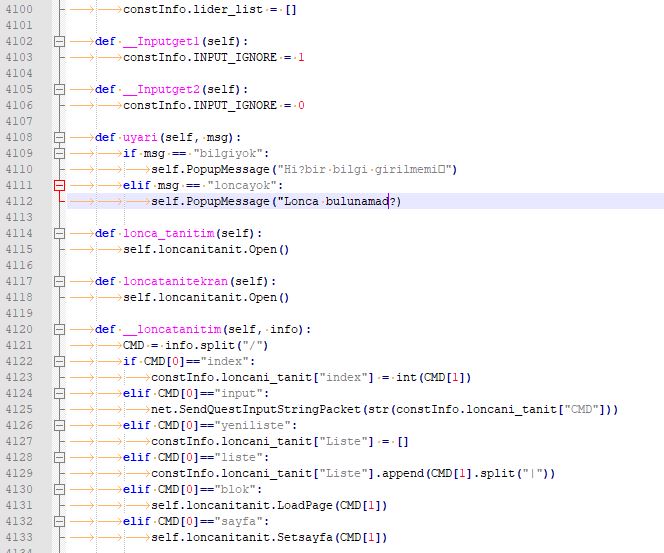Fold the elif CMD[0]=="input" branch
The width and height of the screenshot is (664, 553).
pyautogui.click(x=59, y=394)
